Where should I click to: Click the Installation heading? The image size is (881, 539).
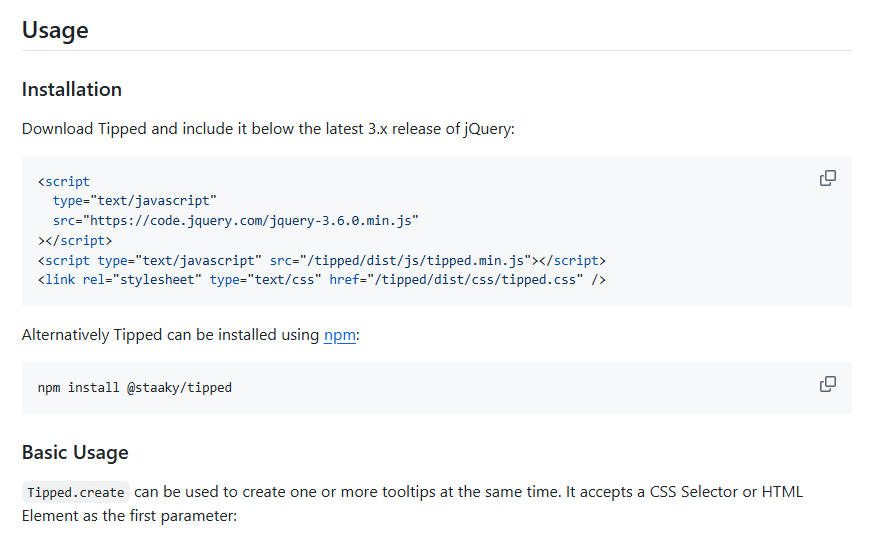72,89
